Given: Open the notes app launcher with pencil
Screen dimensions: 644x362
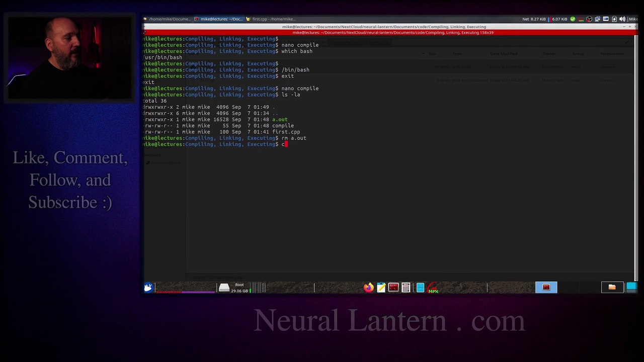Looking at the screenshot, I should [381, 288].
